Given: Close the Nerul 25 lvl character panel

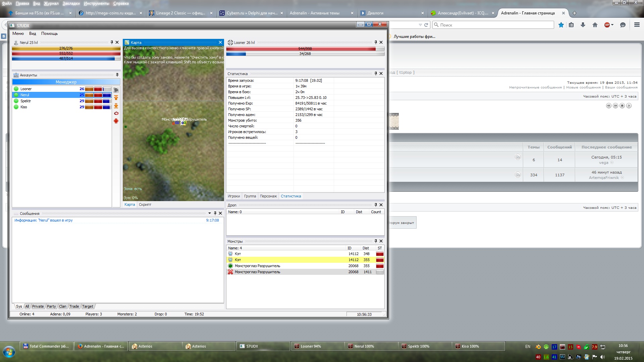Looking at the screenshot, I should click(x=117, y=42).
